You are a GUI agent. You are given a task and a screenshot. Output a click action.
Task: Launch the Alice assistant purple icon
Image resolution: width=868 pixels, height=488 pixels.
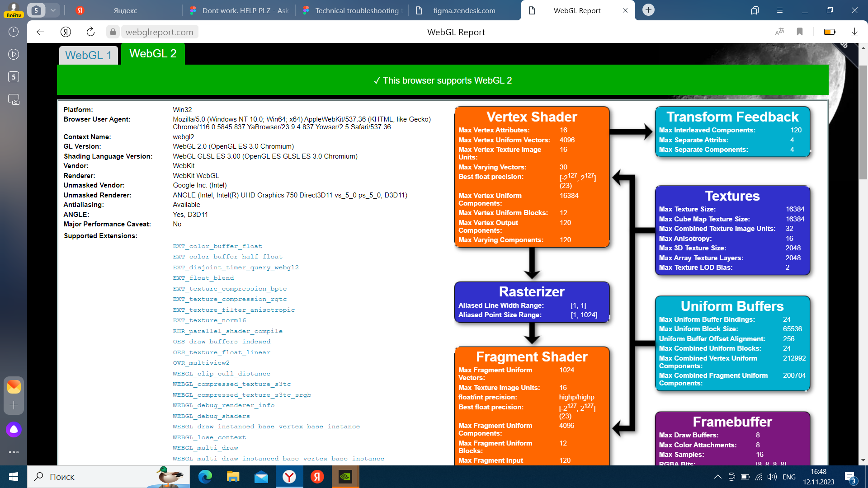click(x=14, y=429)
